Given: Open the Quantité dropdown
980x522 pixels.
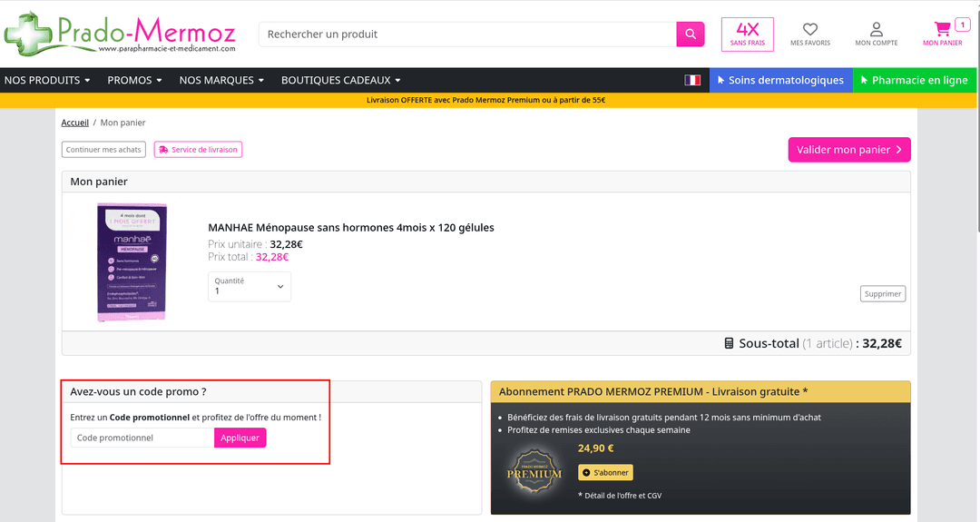Looking at the screenshot, I should click(x=250, y=286).
